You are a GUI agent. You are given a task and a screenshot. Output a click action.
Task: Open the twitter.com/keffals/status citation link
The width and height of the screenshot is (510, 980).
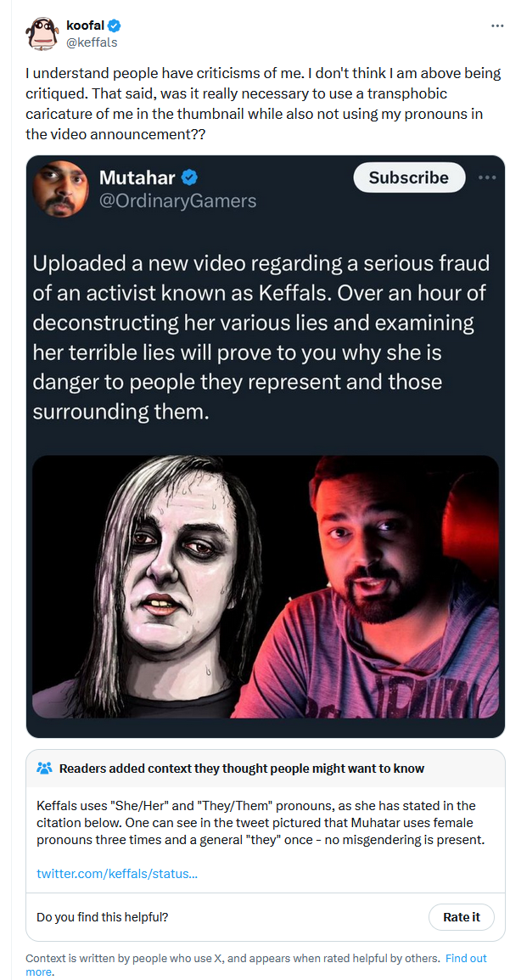coord(117,874)
